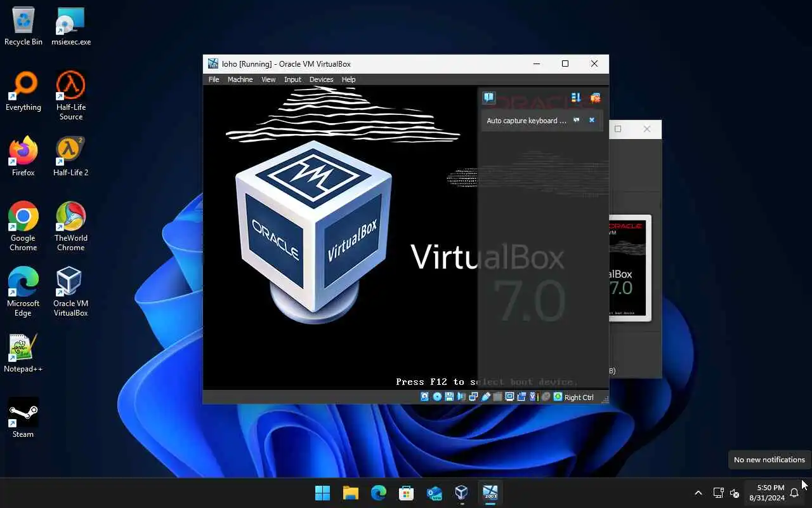The image size is (812, 508).
Task: Click the network tray icon
Action: (x=719, y=493)
